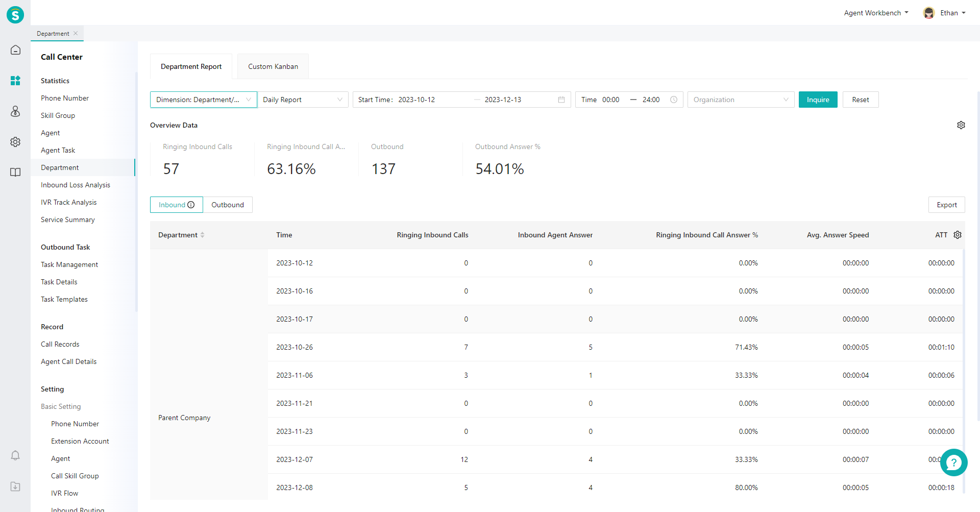Click the overview data settings gear
The width and height of the screenshot is (980, 512).
[x=961, y=125]
